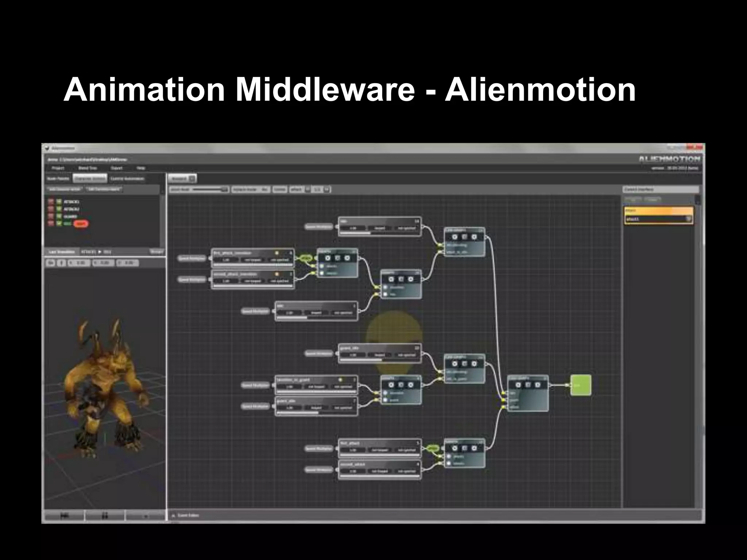Open loop mode dropdown on first_attack clip node
This screenshot has height=560, width=747.
tap(380, 450)
